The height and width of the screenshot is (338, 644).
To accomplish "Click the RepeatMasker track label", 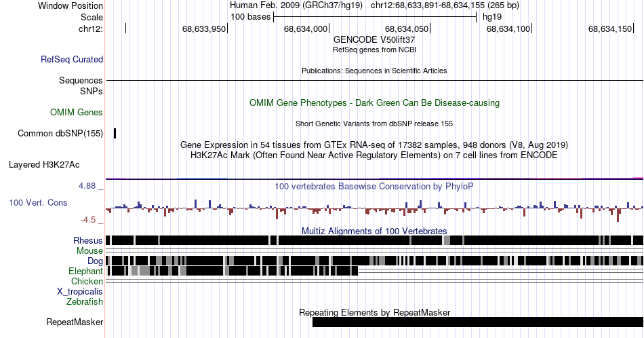I will click(x=75, y=322).
